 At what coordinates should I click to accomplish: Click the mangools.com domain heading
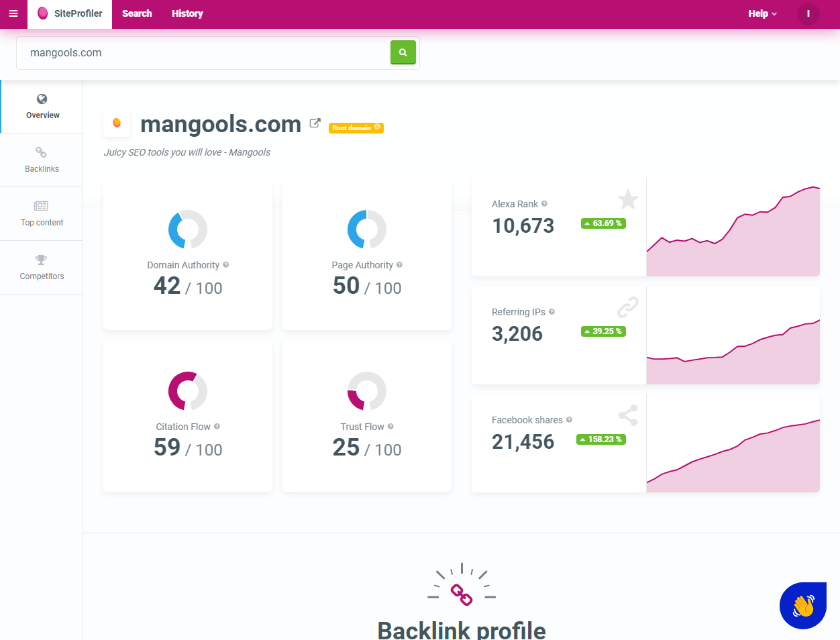(221, 124)
